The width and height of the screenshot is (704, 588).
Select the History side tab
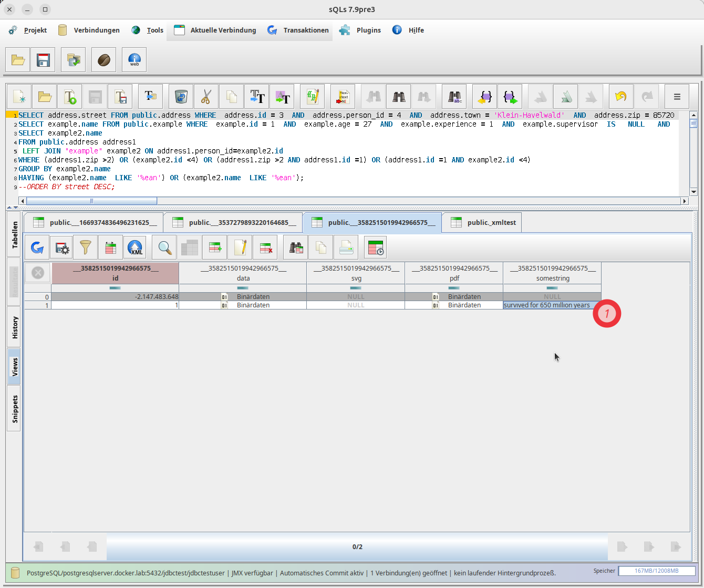[x=14, y=327]
